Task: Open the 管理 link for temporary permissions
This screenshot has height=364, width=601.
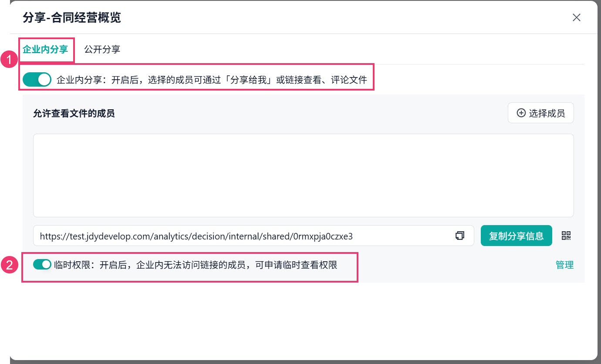Action: (565, 265)
